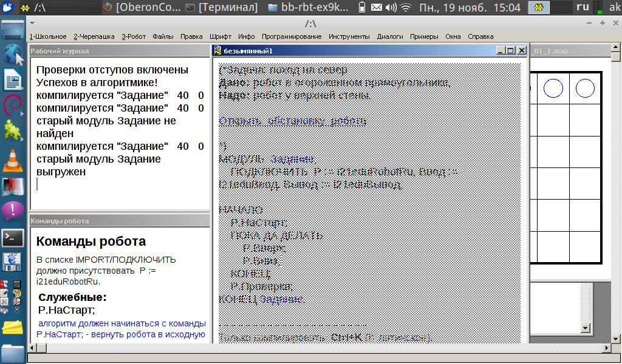Click the Открыть обстановку робота link

[x=292, y=121]
